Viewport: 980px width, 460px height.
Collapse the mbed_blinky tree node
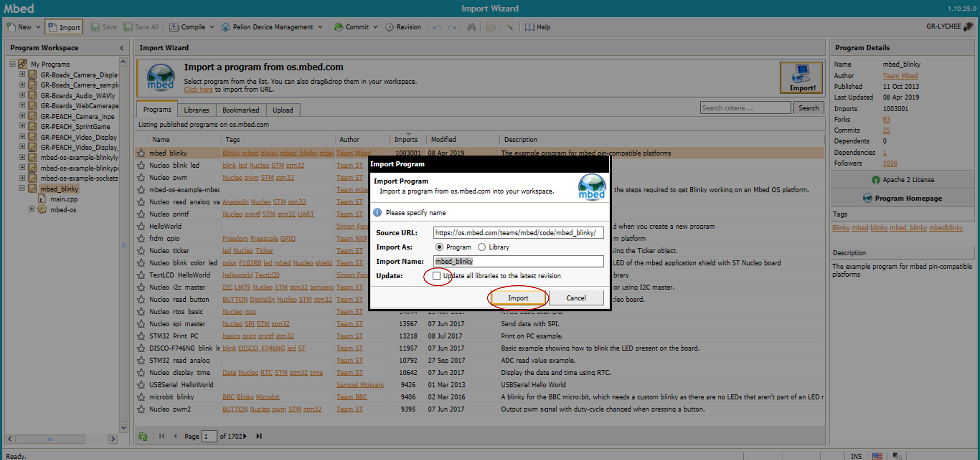point(22,188)
